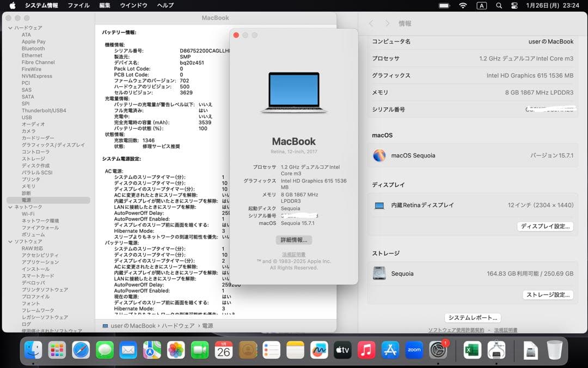Open Microsoft Excel from the Dock

click(x=471, y=351)
